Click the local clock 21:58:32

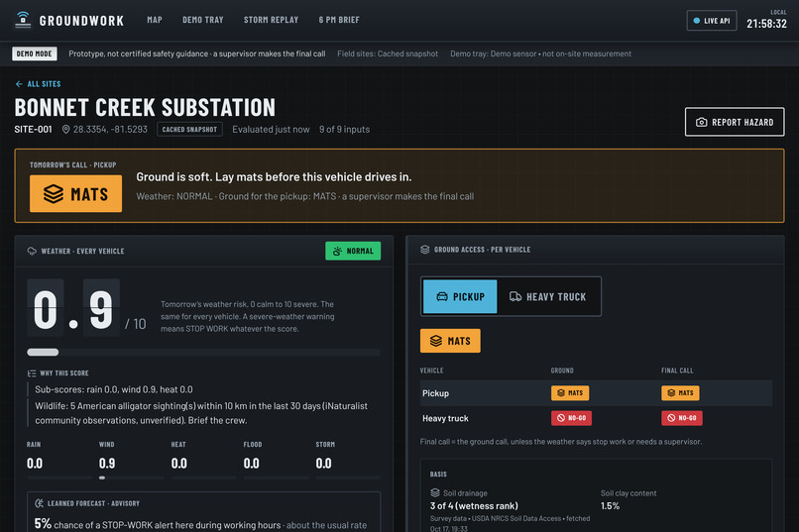(766, 24)
